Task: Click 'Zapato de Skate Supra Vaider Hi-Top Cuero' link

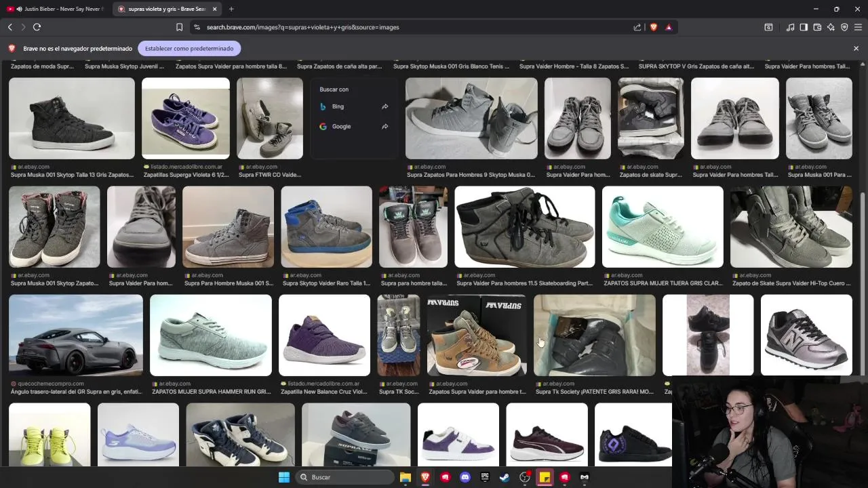Action: click(791, 283)
